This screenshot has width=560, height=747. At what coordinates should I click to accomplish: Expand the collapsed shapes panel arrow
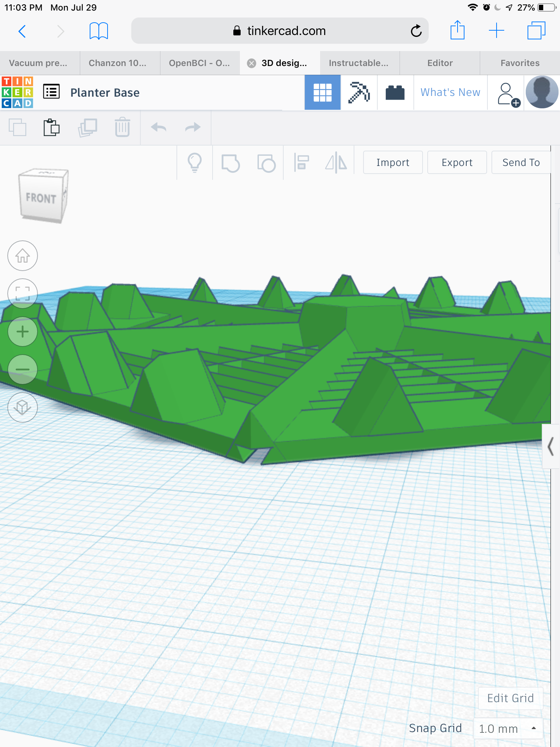tap(551, 446)
